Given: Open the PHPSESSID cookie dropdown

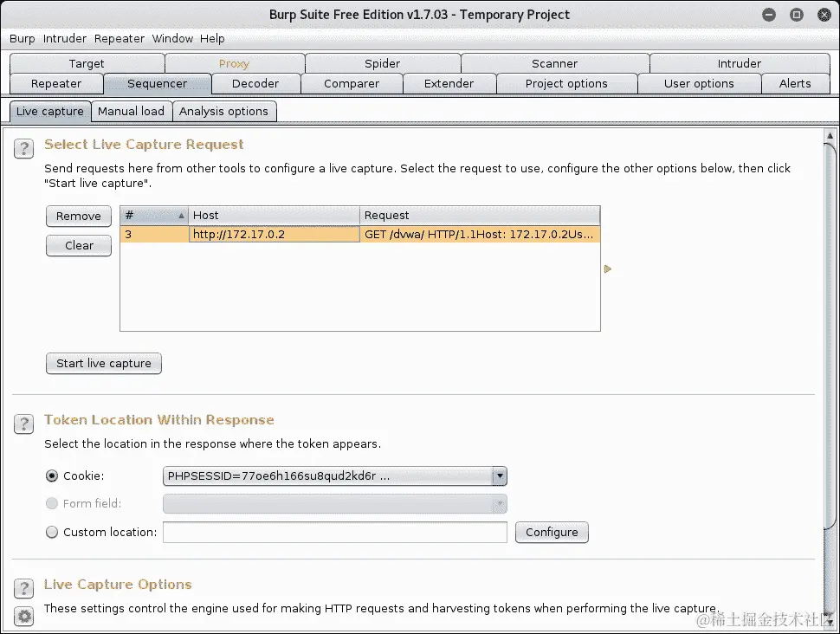Looking at the screenshot, I should pos(335,475).
